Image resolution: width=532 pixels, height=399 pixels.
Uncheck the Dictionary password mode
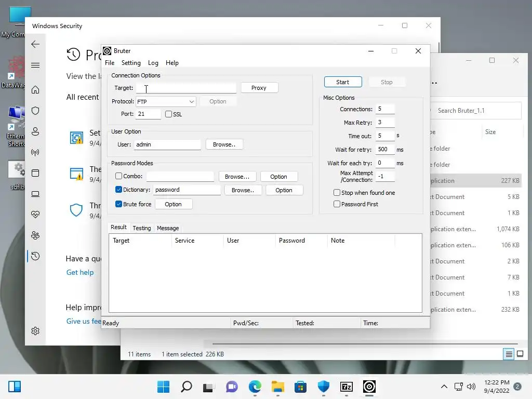(119, 189)
